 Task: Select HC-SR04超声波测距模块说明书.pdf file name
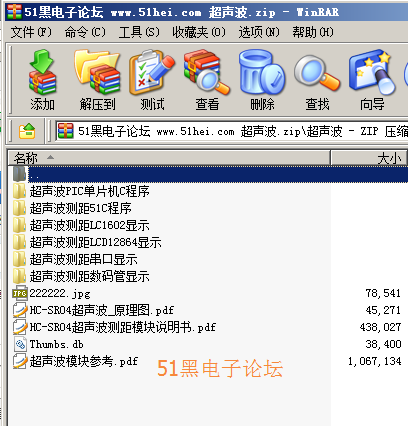tap(122, 327)
